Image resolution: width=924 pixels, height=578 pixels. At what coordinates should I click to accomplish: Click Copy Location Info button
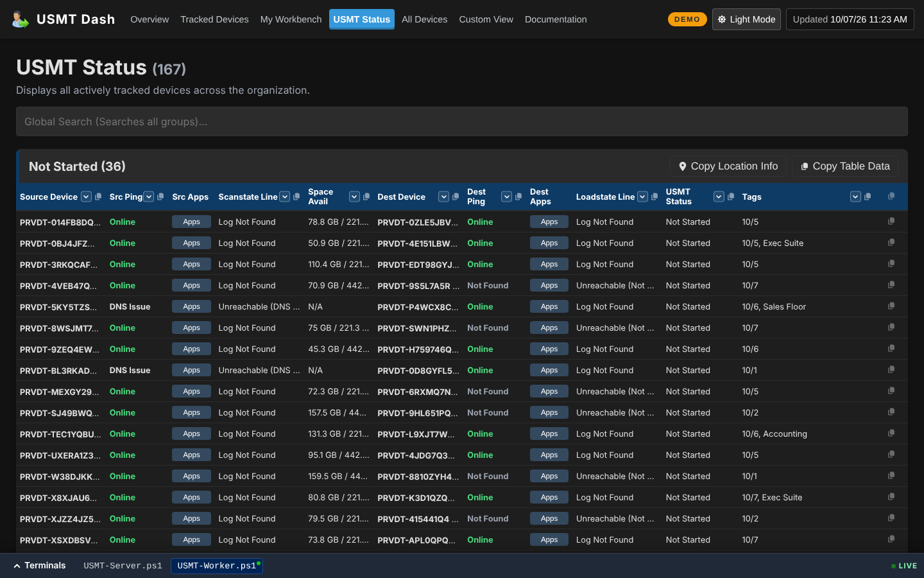tap(728, 166)
